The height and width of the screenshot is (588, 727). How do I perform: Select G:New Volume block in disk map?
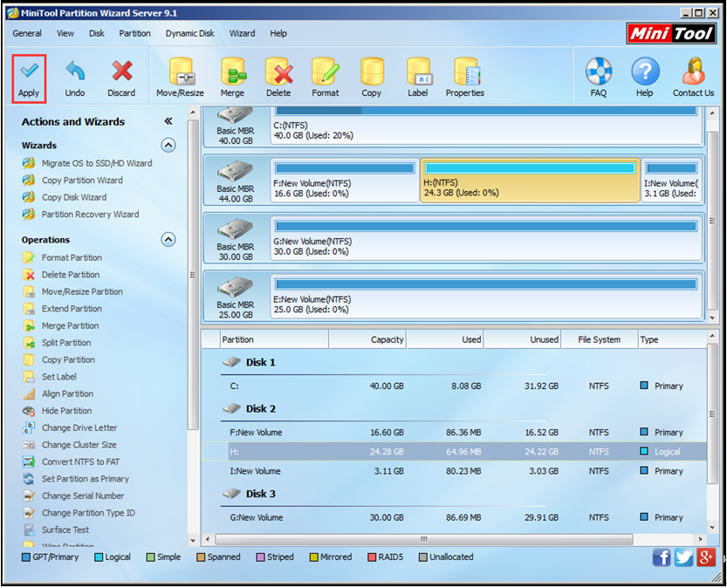pyautogui.click(x=485, y=240)
